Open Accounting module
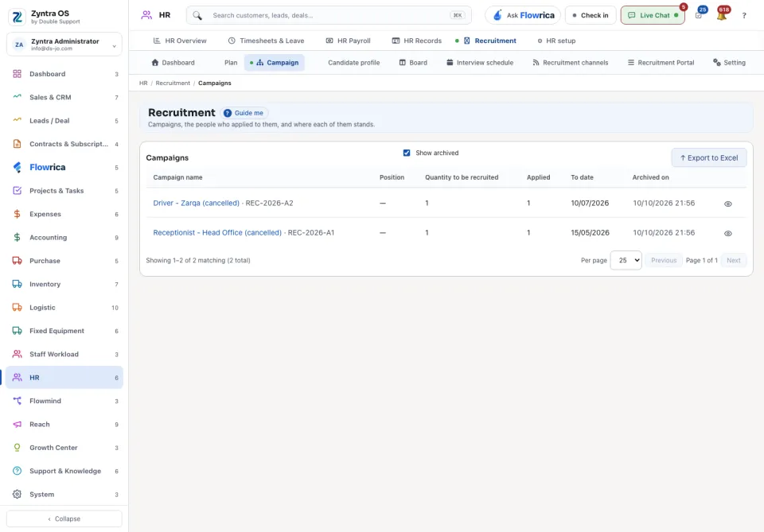764x532 pixels. tap(64, 238)
